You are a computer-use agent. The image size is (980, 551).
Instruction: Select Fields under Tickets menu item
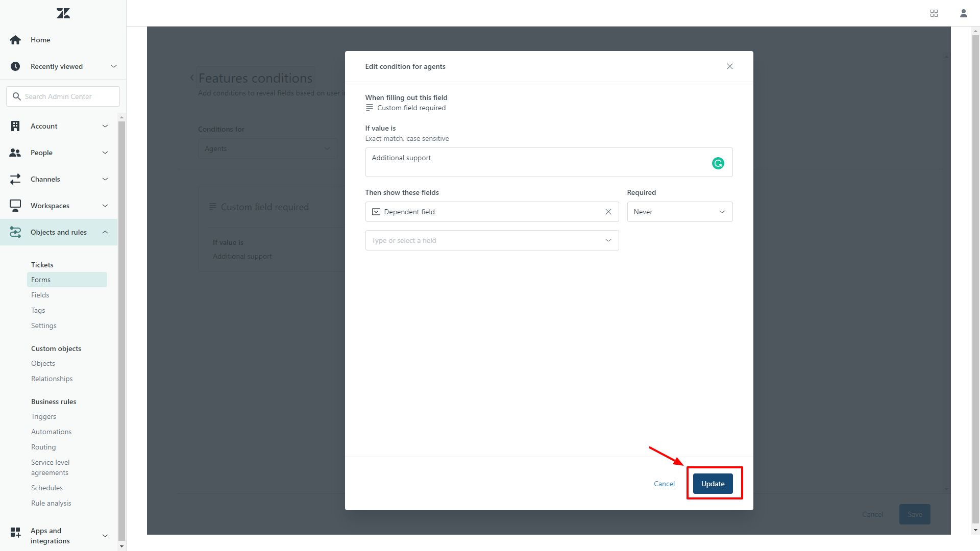click(x=40, y=295)
